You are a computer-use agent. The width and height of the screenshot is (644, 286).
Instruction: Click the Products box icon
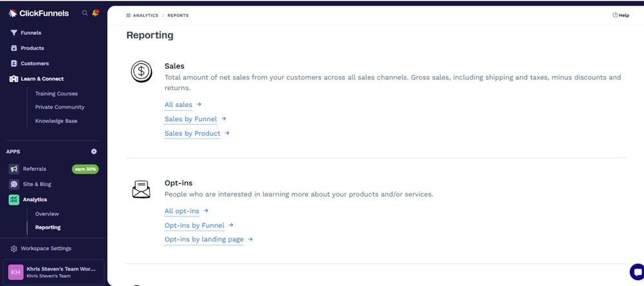[x=14, y=48]
